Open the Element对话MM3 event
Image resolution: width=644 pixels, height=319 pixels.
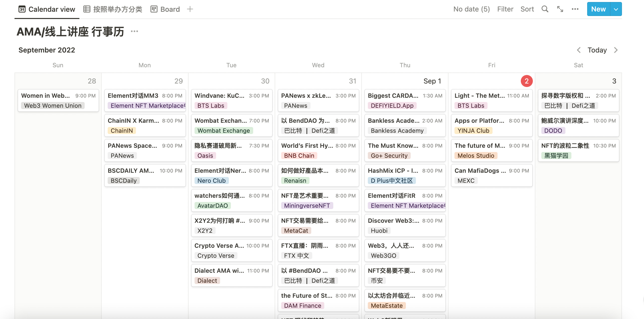coord(145,100)
